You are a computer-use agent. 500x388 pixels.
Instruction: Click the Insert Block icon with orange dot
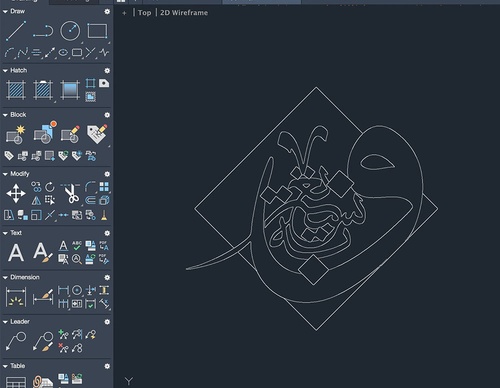point(45,133)
